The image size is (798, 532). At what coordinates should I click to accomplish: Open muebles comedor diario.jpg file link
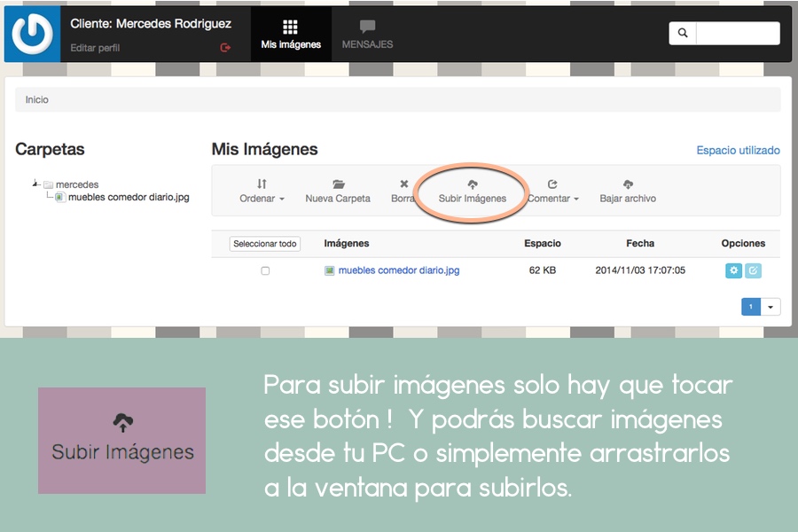point(399,270)
